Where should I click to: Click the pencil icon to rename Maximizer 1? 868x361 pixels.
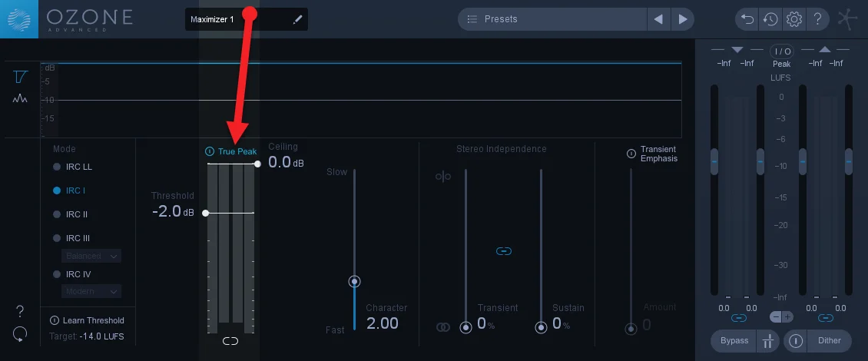point(298,19)
